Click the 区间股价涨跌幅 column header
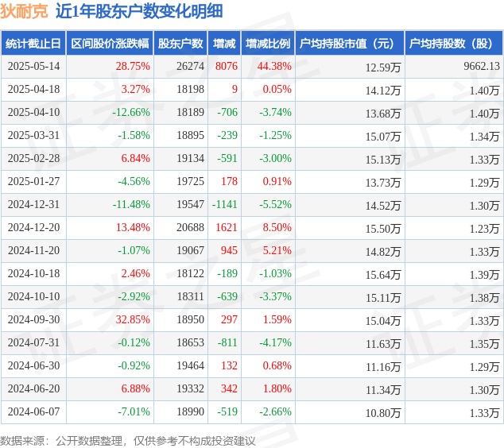 click(110, 44)
